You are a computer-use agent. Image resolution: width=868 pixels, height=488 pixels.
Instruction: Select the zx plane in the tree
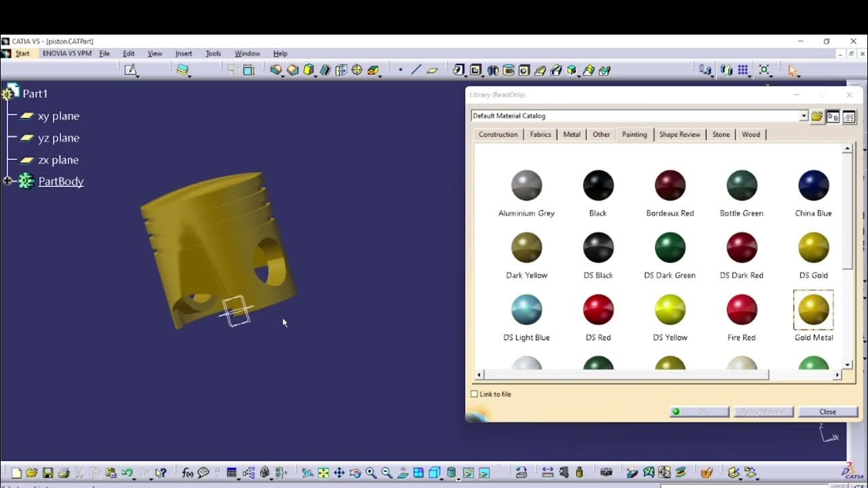click(x=58, y=160)
